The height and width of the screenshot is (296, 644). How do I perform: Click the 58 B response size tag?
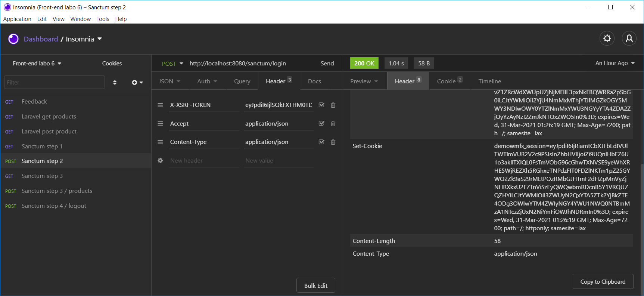click(x=424, y=63)
